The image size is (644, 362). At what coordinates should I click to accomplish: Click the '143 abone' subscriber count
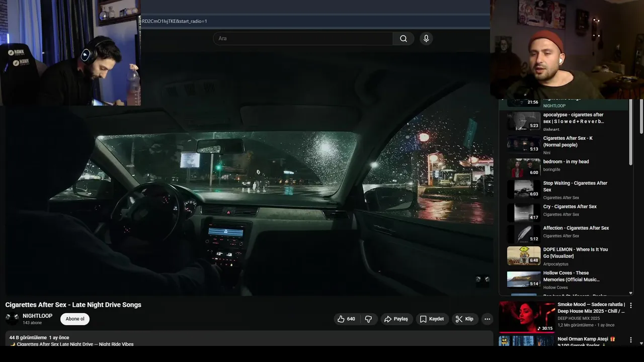[x=32, y=323]
